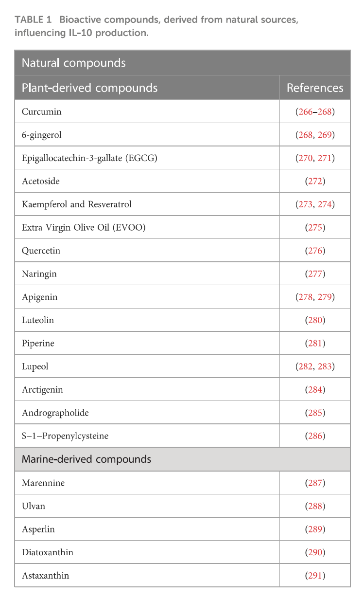364x601 pixels.
Task: Open reference 266 for Curcumin
Action: (304, 112)
